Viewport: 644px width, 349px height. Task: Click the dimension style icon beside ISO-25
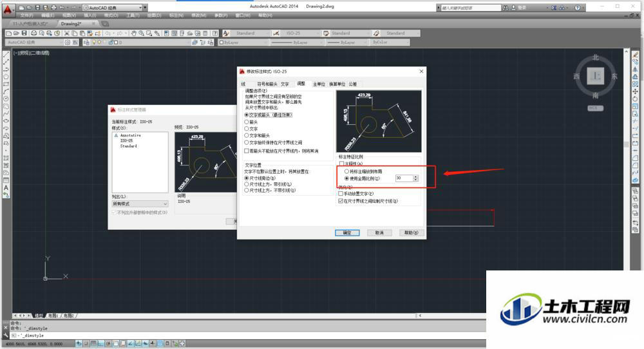tap(276, 33)
